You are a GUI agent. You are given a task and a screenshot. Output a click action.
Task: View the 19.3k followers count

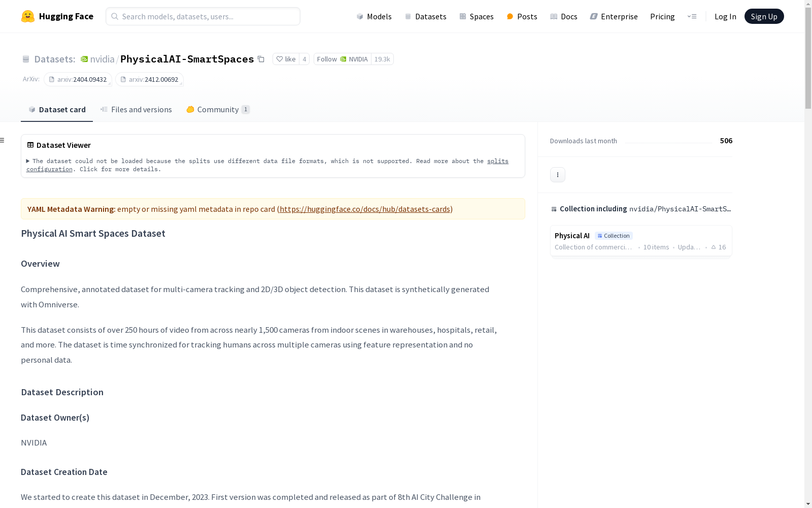(x=382, y=59)
